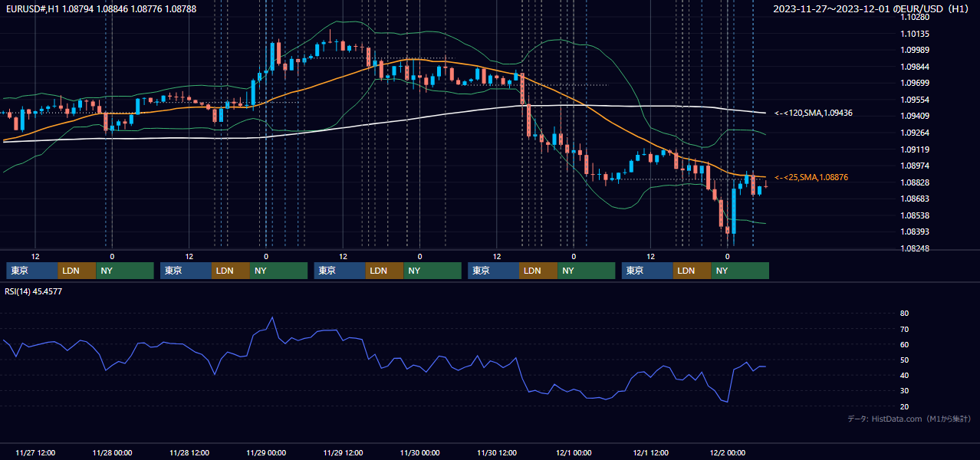Click the RSI scale value 20
This screenshot has width=980, height=460.
(x=904, y=406)
